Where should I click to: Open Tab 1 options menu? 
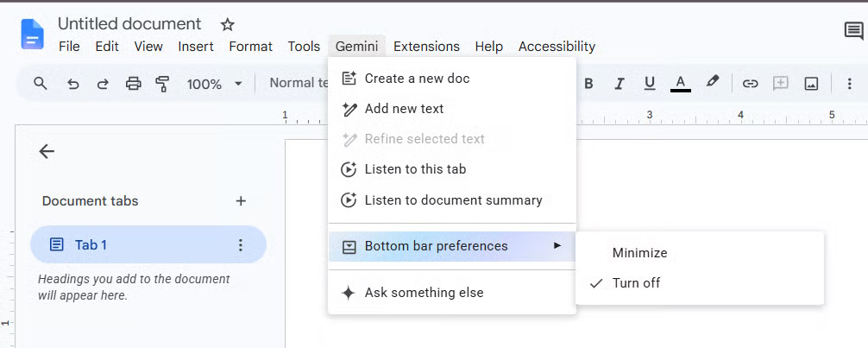pyautogui.click(x=240, y=245)
